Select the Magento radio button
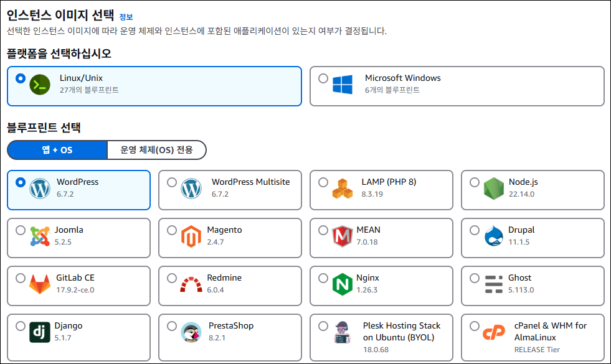Viewport: 611px width, 364px height. [172, 230]
